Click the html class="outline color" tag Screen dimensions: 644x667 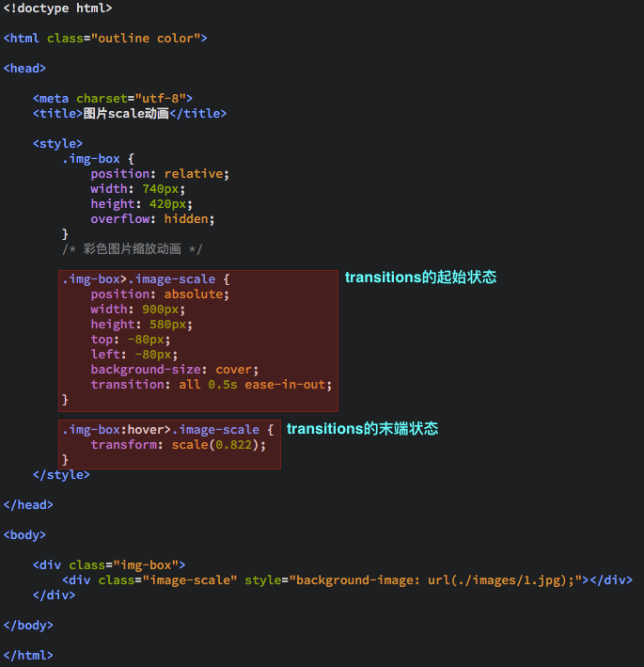pos(105,39)
